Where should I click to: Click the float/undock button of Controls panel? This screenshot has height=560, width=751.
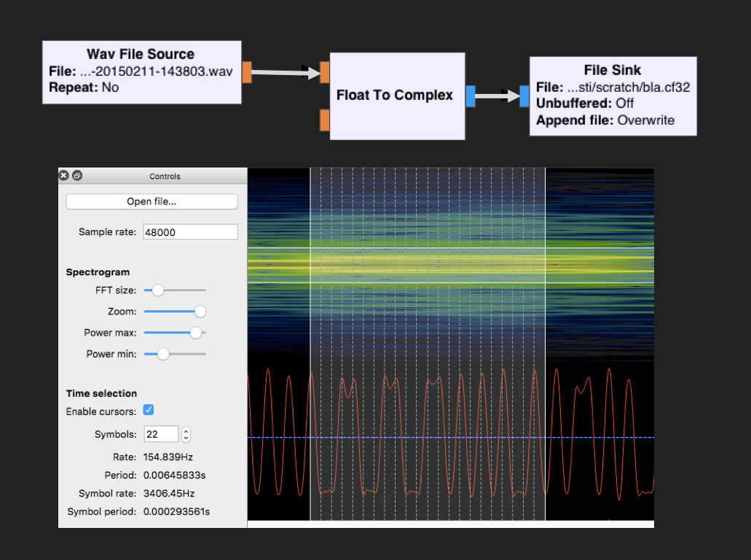tap(77, 176)
